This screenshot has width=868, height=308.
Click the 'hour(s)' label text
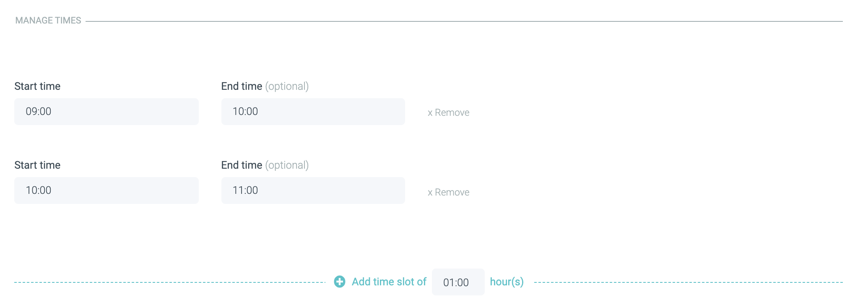tap(507, 282)
